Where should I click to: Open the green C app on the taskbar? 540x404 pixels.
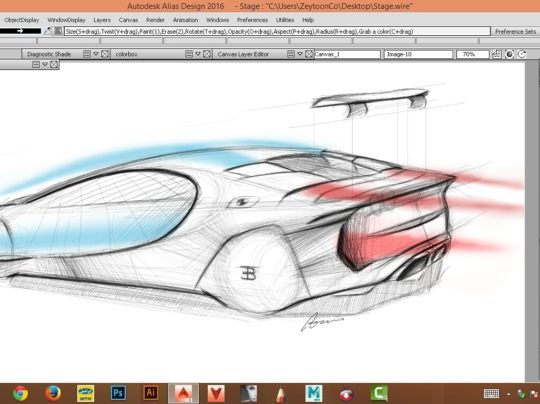click(379, 393)
